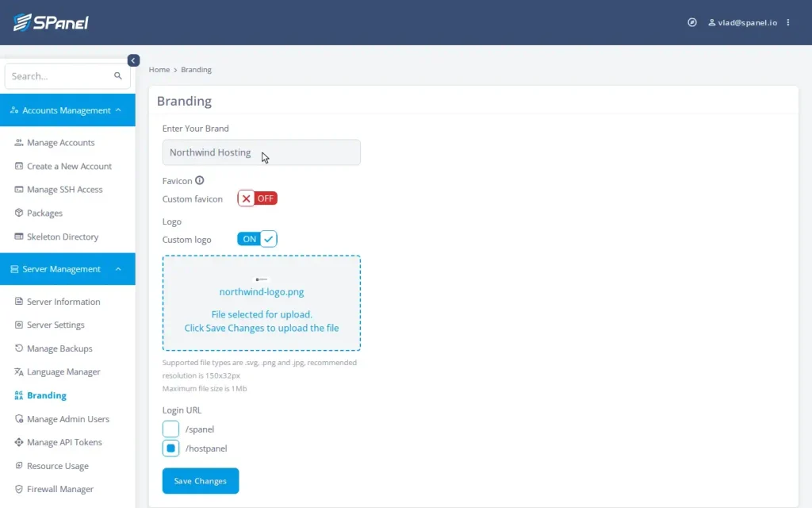This screenshot has height=508, width=812.
Task: Click the Manage Accounts icon
Action: coord(19,143)
